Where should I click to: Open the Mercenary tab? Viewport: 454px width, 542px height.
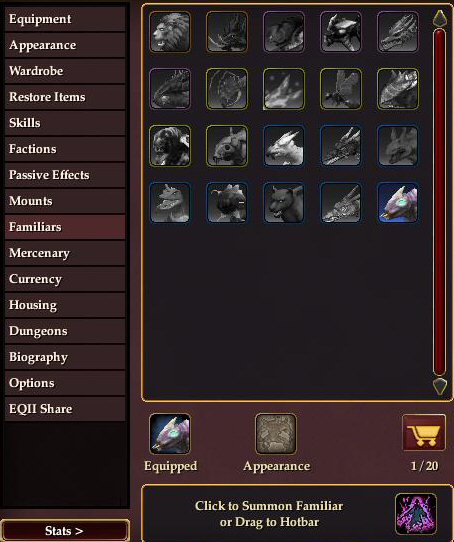coord(65,253)
